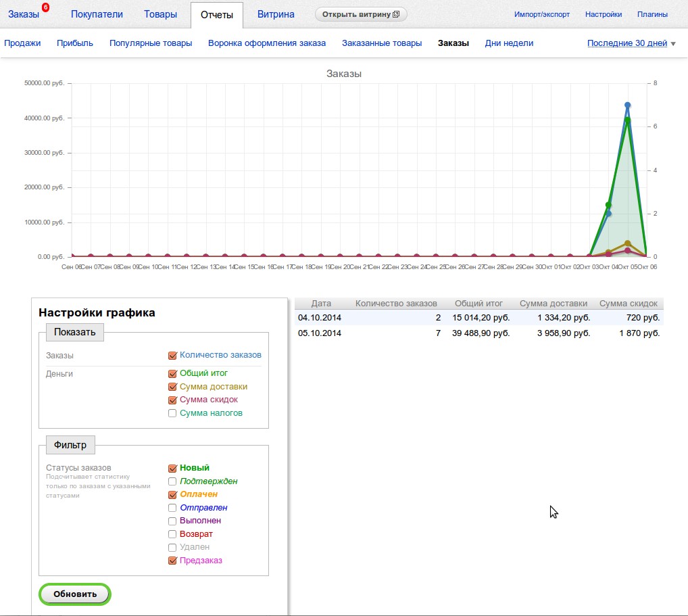
Task: Enable the Удален status filter
Action: point(172,548)
